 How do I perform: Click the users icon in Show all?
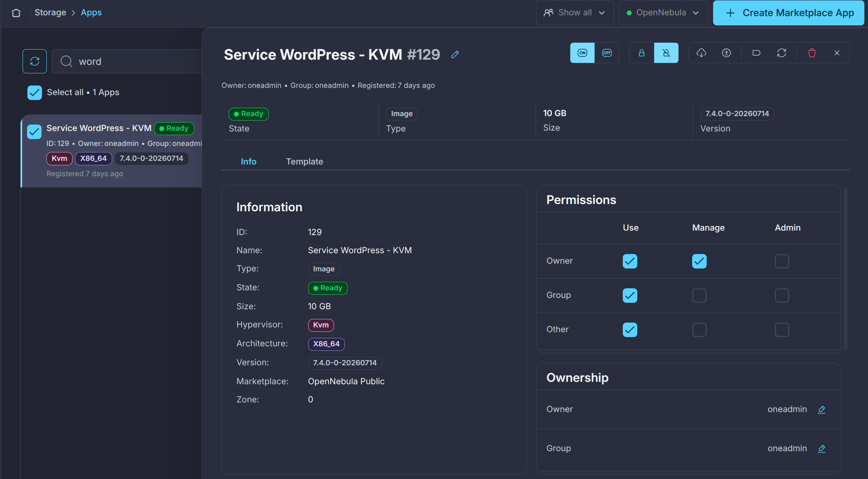coord(549,12)
